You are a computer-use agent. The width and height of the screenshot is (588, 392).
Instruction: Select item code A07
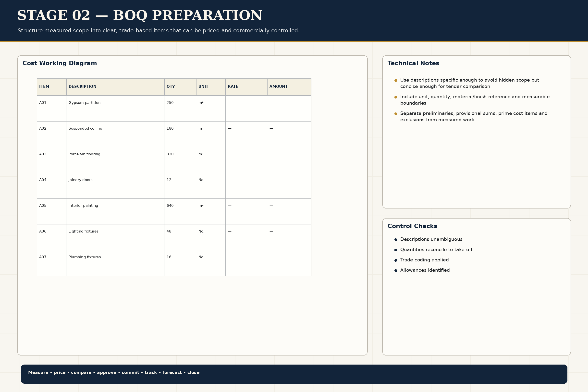tap(43, 257)
